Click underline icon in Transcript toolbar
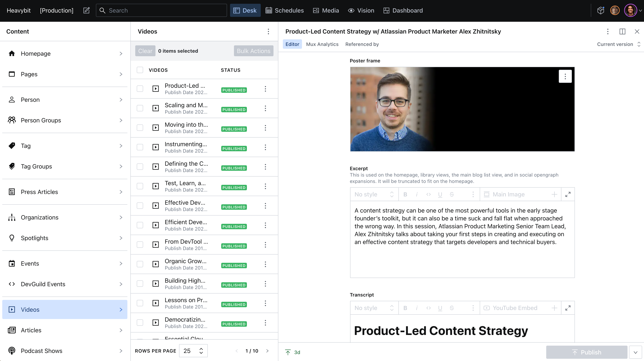Image resolution: width=644 pixels, height=361 pixels. pos(440,308)
